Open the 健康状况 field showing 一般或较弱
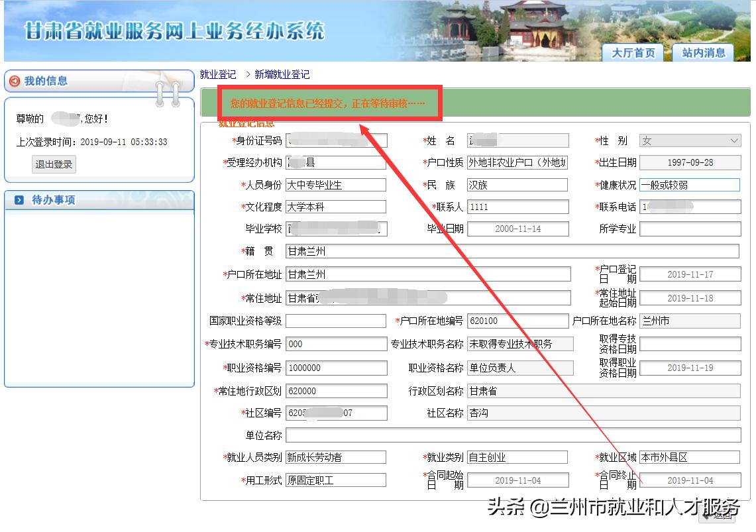Screen dimensions: 756x532 pyautogui.click(x=690, y=185)
